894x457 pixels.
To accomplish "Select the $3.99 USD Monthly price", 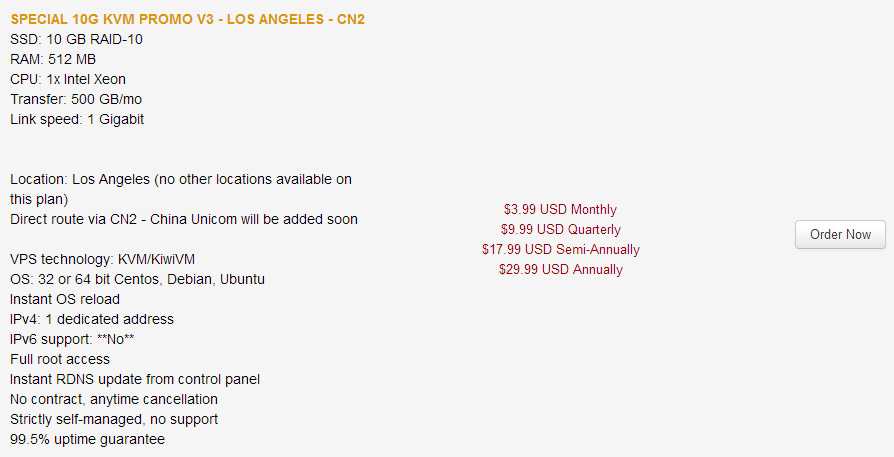I will pyautogui.click(x=560, y=210).
